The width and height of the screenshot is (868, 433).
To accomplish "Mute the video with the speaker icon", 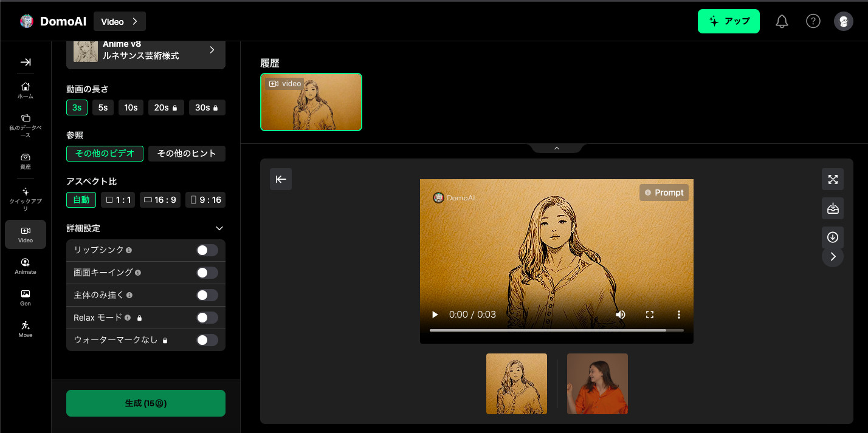I will point(621,315).
